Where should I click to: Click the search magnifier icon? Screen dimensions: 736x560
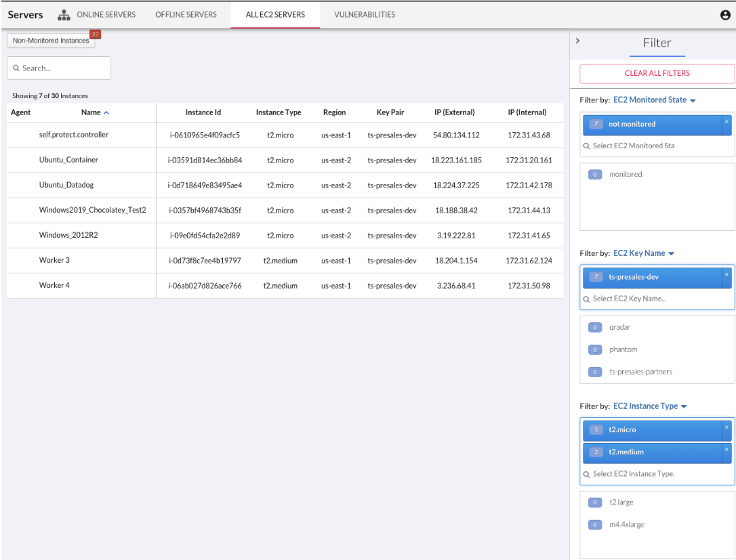16,68
